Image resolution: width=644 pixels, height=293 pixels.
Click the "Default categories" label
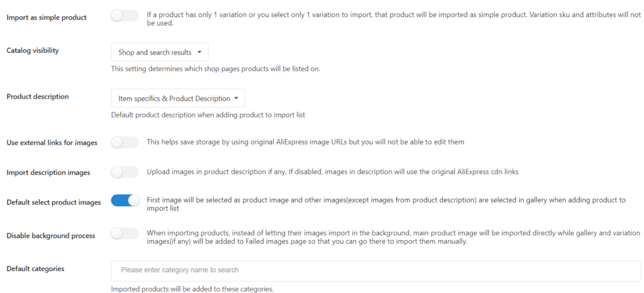tap(35, 269)
